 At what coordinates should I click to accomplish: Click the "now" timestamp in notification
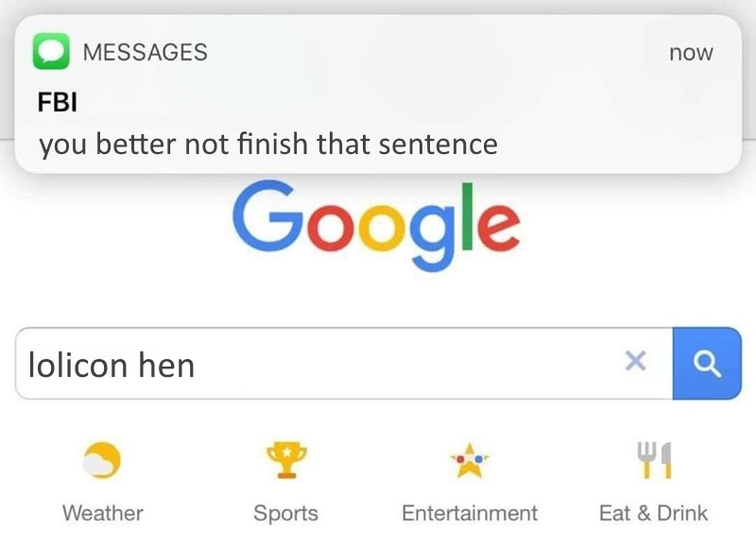click(691, 53)
